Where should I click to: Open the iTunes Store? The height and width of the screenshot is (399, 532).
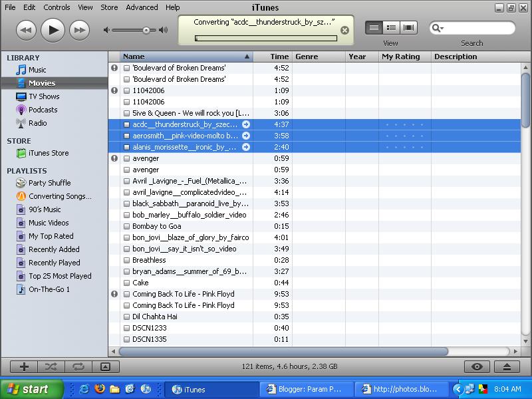coord(55,153)
